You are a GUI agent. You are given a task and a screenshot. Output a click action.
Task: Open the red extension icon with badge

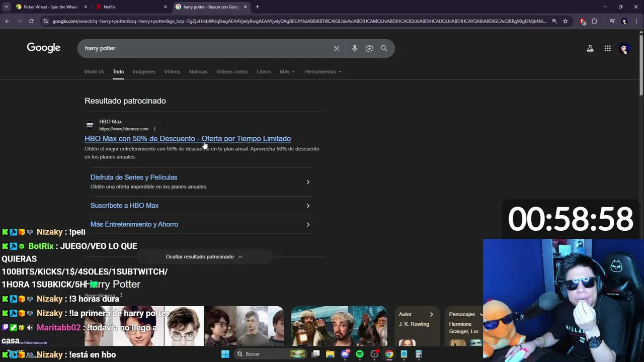583,21
